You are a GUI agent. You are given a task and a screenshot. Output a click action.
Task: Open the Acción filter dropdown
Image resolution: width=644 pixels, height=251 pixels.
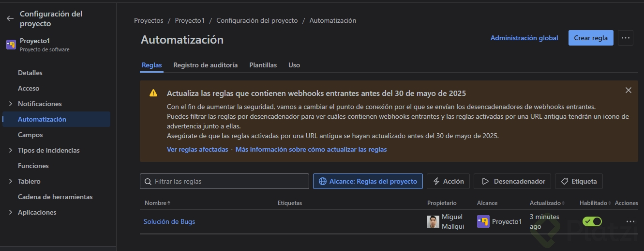point(448,181)
